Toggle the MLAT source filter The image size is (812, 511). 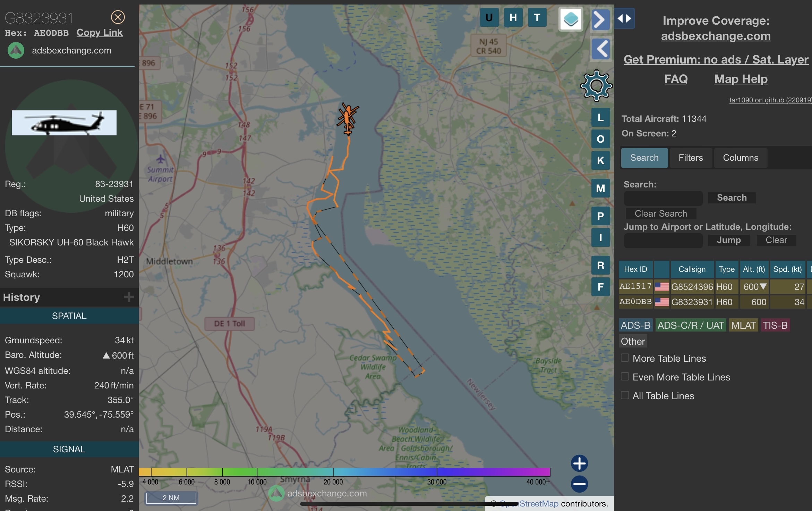click(x=743, y=326)
